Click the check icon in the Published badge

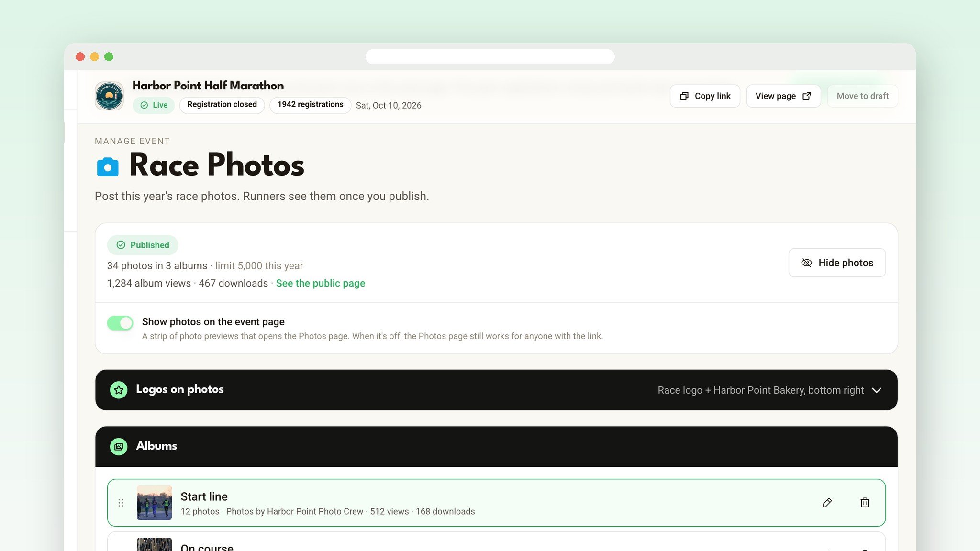click(121, 245)
